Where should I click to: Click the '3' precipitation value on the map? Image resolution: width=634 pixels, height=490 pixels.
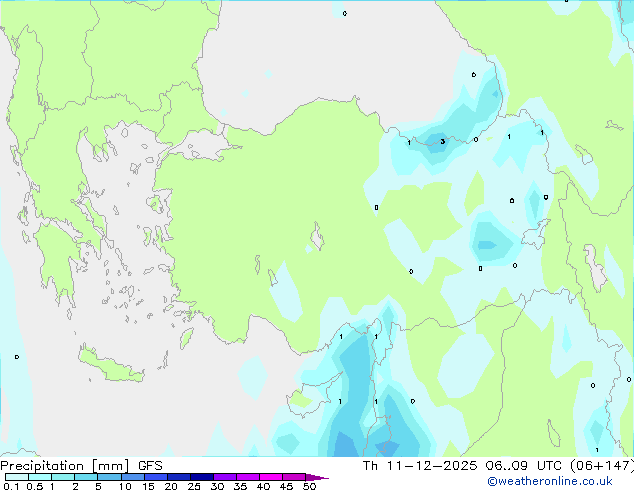(443, 142)
